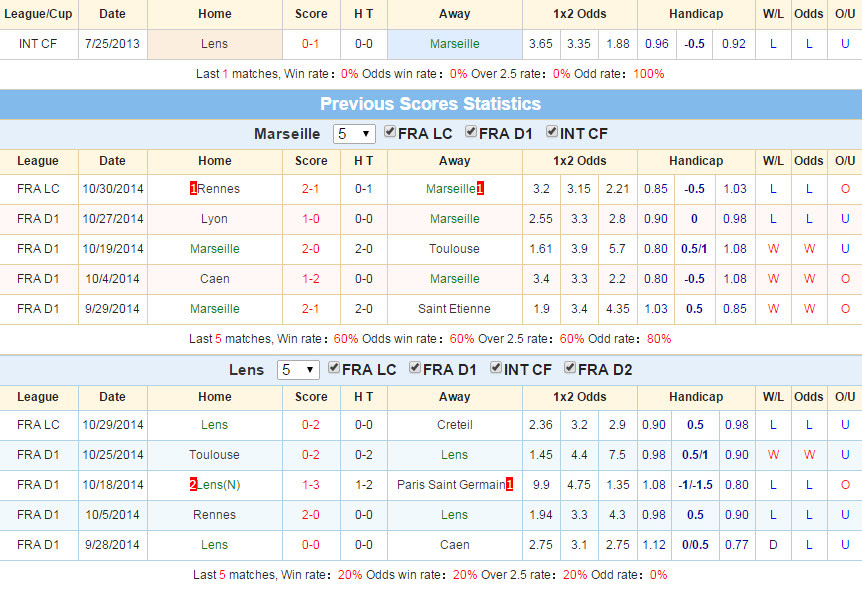Click score 2-1 for Marseille vs Saint Etienne

click(311, 309)
